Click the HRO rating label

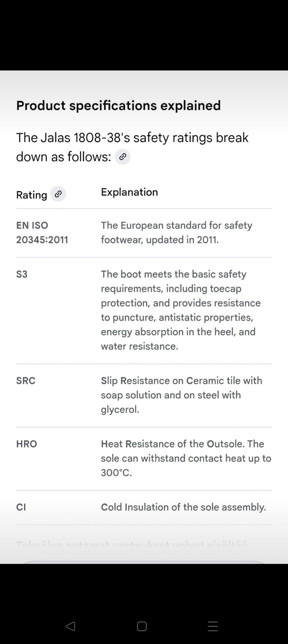(x=27, y=444)
